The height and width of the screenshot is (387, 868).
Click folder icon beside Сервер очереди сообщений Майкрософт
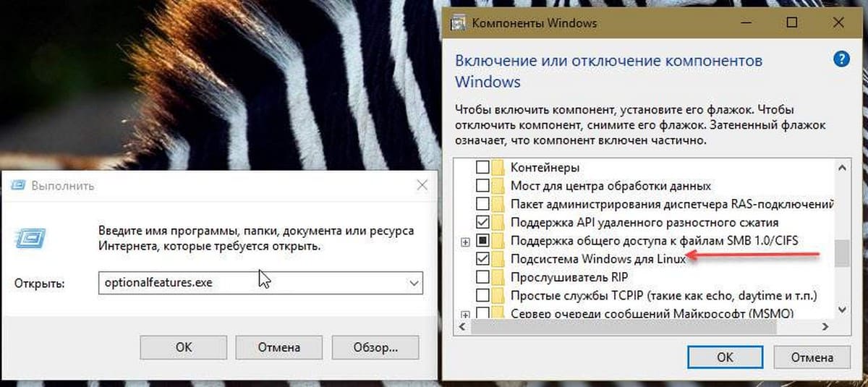499,313
